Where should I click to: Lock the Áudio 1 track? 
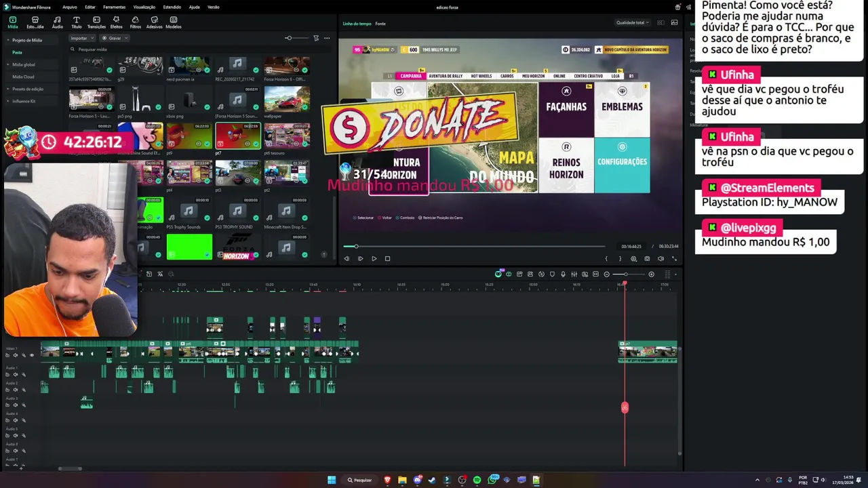point(7,374)
